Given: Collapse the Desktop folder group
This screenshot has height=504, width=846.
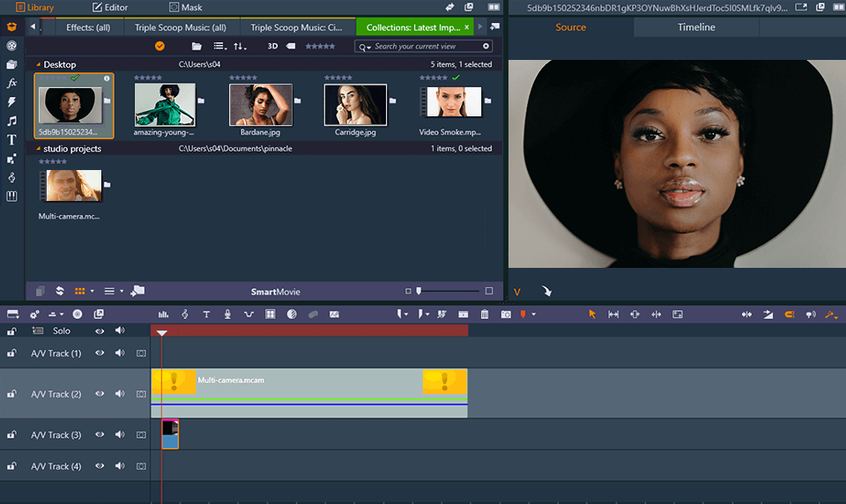Looking at the screenshot, I should coord(38,64).
